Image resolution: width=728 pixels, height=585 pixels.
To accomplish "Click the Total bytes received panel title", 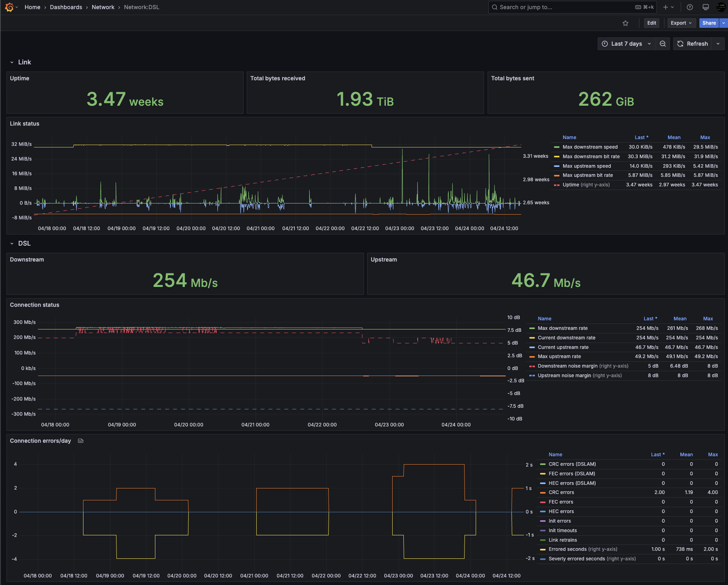I will coord(278,78).
